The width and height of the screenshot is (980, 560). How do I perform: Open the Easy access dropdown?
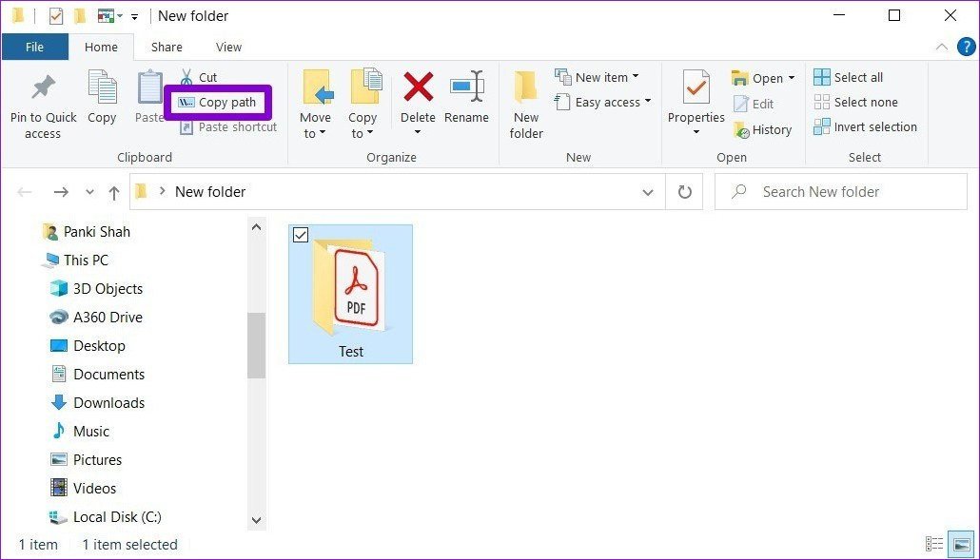click(x=602, y=103)
